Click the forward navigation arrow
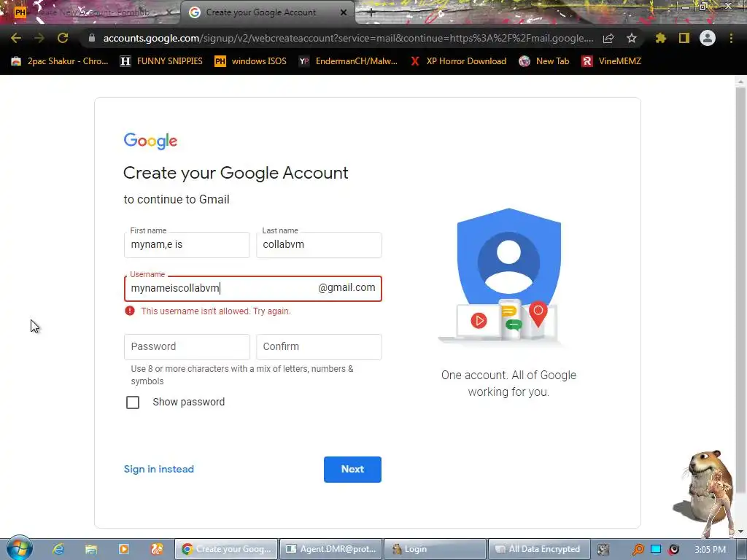This screenshot has height=560, width=747. pos(39,38)
